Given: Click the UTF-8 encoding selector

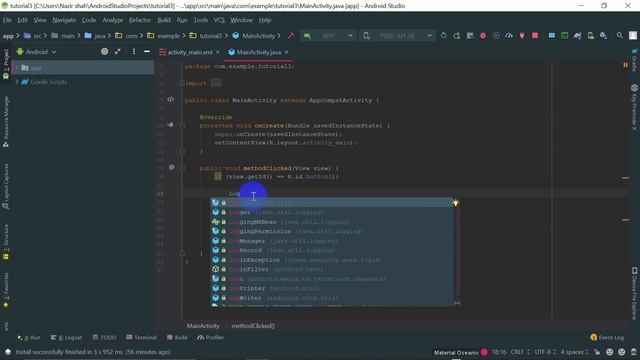Looking at the screenshot, I should coord(545,352).
